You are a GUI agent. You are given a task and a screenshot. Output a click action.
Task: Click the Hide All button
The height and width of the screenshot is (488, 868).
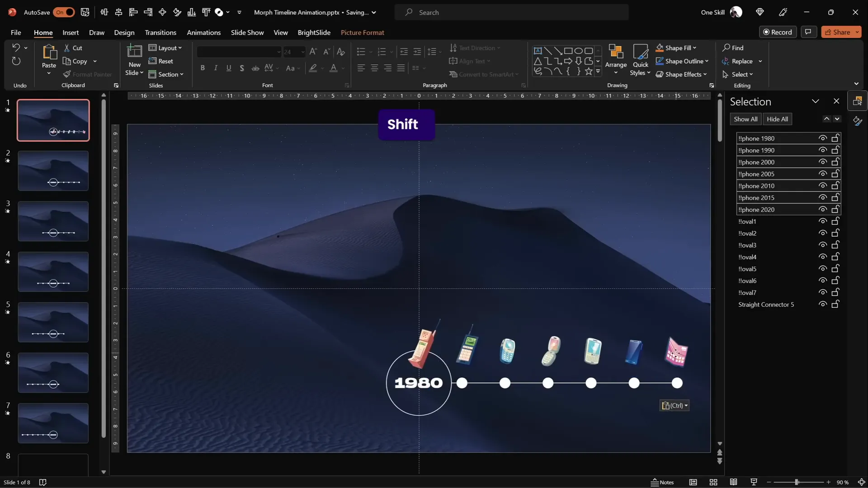point(777,119)
